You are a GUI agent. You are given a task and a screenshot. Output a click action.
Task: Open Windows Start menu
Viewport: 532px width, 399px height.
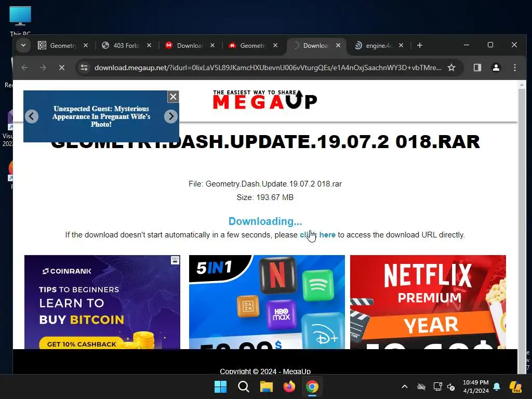tap(220, 387)
